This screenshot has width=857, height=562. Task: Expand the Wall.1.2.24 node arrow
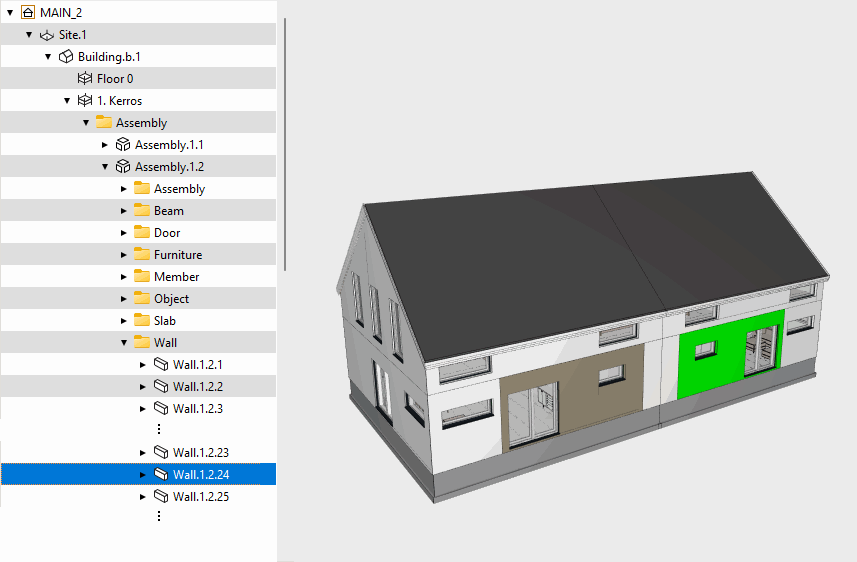pyautogui.click(x=143, y=474)
